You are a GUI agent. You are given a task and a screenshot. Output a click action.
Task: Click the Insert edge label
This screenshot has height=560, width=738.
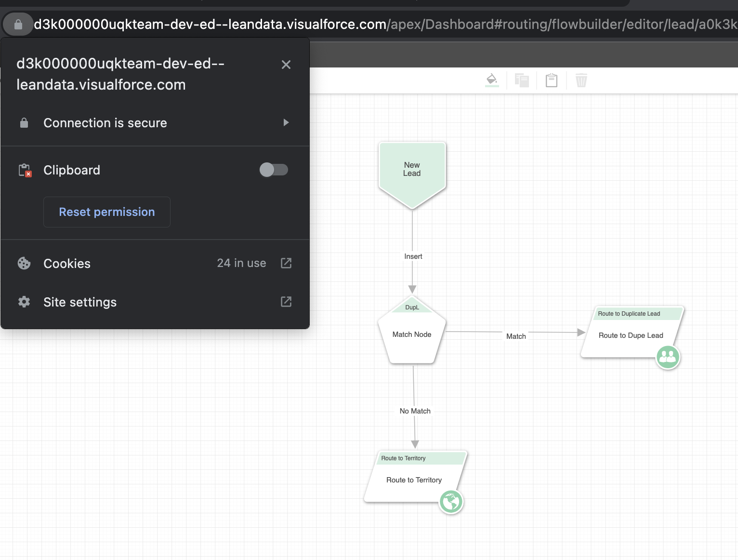pos(413,256)
